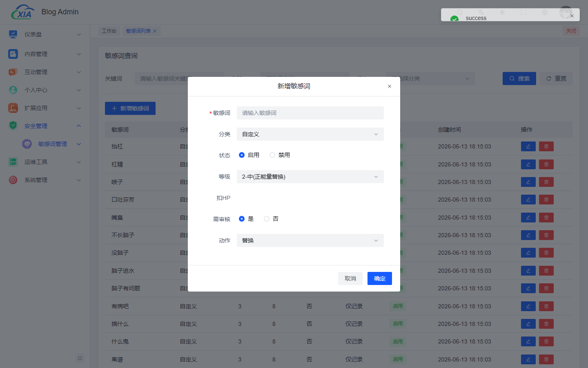The width and height of the screenshot is (588, 368).
Task: Delete the 什么鬼 row
Action: coord(546,341)
